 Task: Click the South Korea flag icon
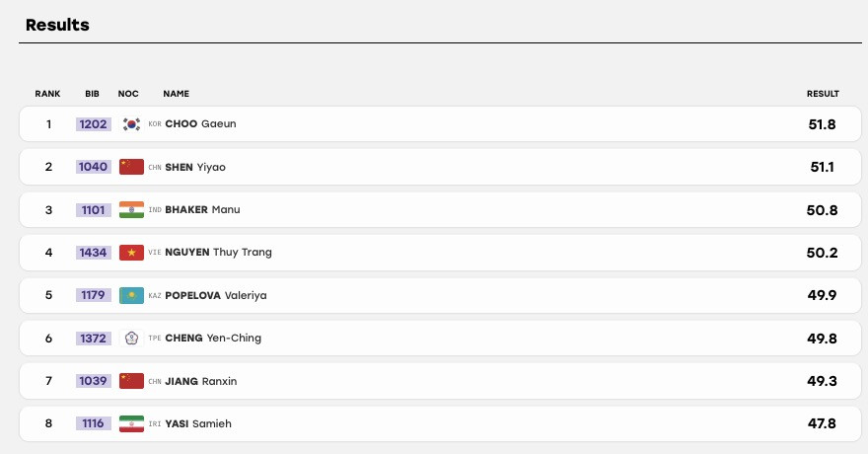point(131,124)
